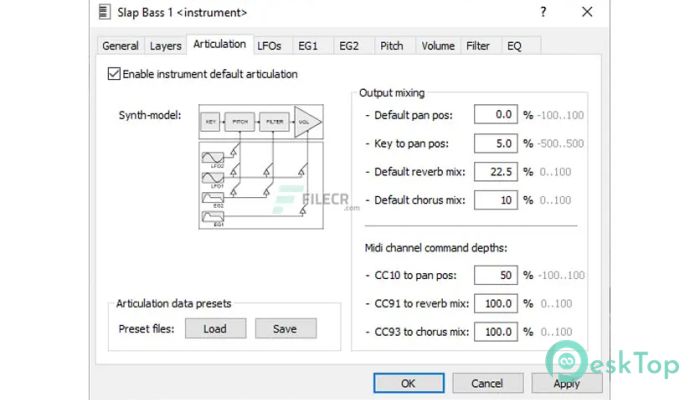Screen dimensions: 700x400
Task: Click the EG2 envelope icon
Action: 212,198
